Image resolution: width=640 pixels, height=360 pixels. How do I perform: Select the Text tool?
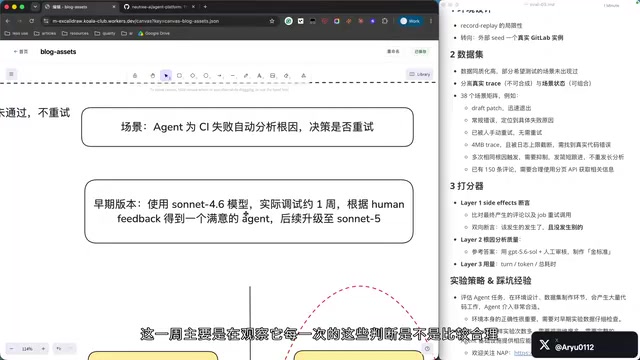[259, 76]
